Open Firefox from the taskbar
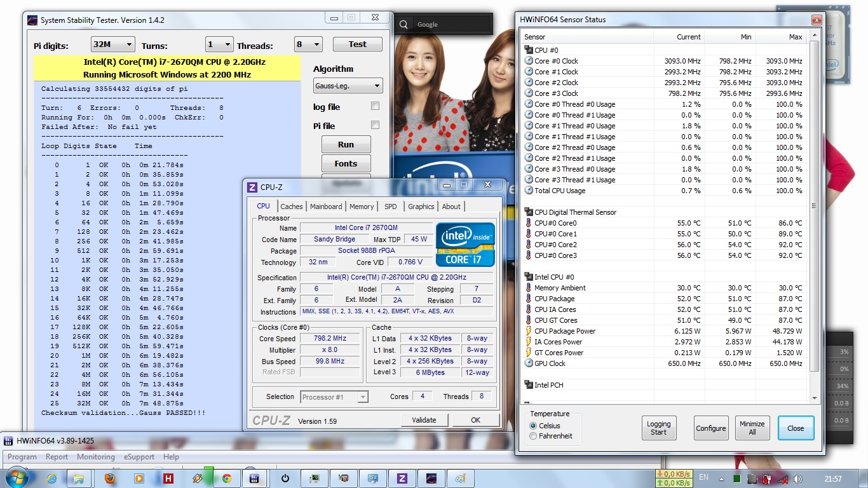The width and height of the screenshot is (868, 488). [110, 478]
